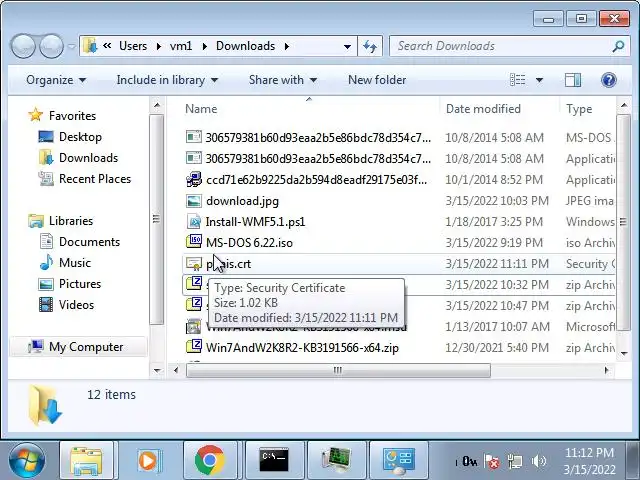This screenshot has height=480, width=640.
Task: Sort by Date modified column header
Action: pos(483,109)
